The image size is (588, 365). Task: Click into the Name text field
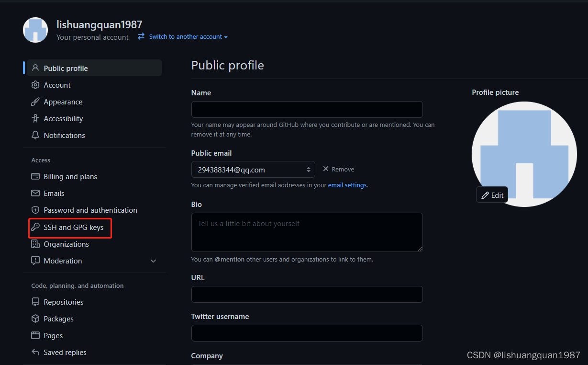pyautogui.click(x=307, y=110)
